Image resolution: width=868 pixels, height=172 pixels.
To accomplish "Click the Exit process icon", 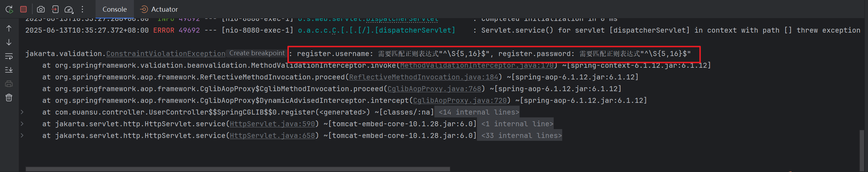I will coord(55,9).
